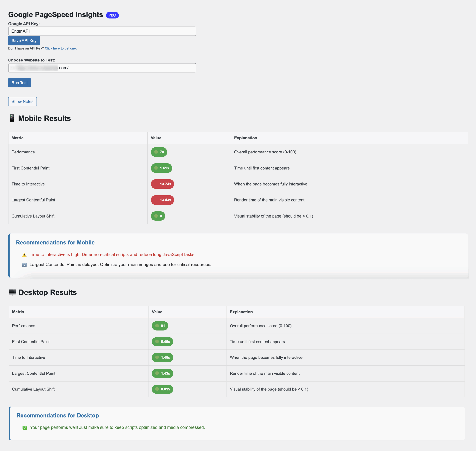Click the desktop 0.46s First Contentful Paint badge
This screenshot has width=476, height=451.
tap(163, 342)
